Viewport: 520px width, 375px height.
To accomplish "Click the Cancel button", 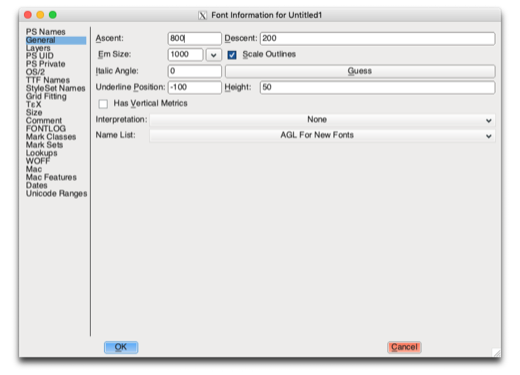I will 404,347.
